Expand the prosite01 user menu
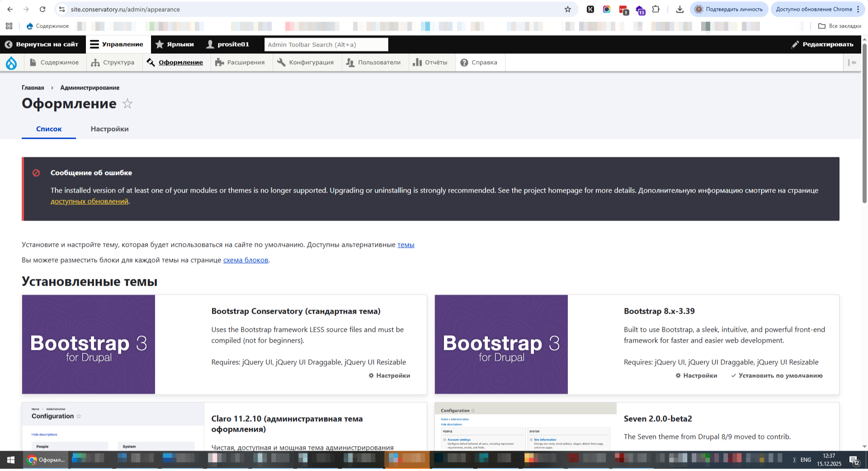Image resolution: width=868 pixels, height=471 pixels. tap(228, 44)
